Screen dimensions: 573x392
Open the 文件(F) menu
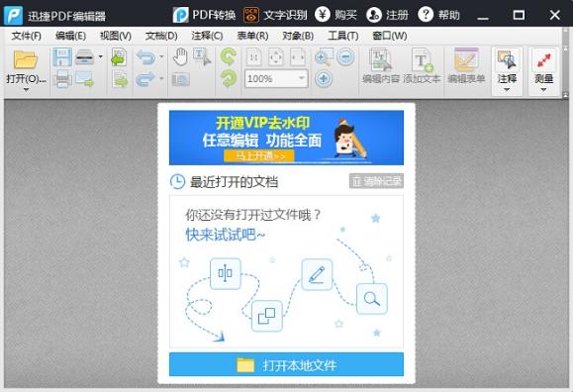pyautogui.click(x=27, y=36)
